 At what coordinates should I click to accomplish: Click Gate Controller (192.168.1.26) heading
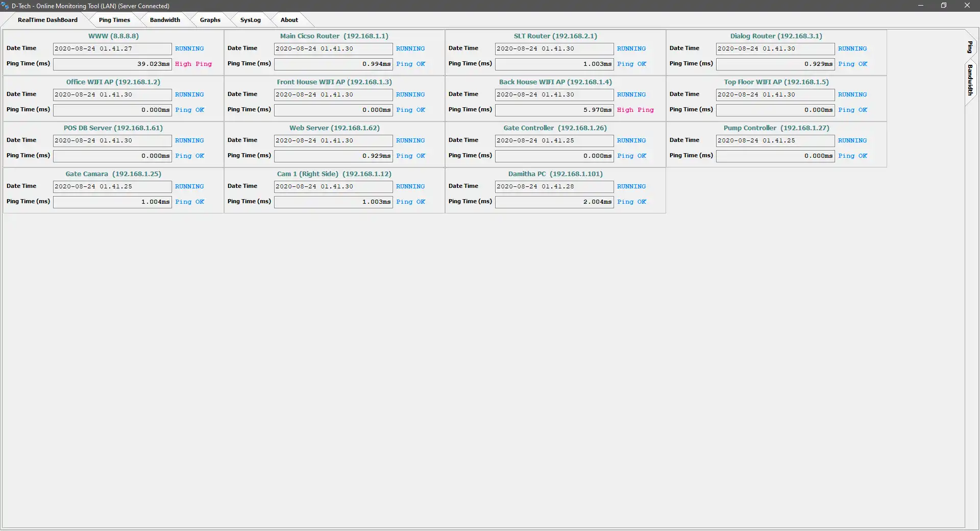point(555,128)
